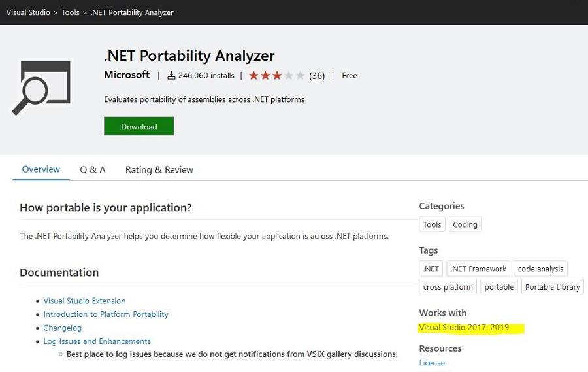Click the download installs icon
The height and width of the screenshot is (372, 588).
171,75
